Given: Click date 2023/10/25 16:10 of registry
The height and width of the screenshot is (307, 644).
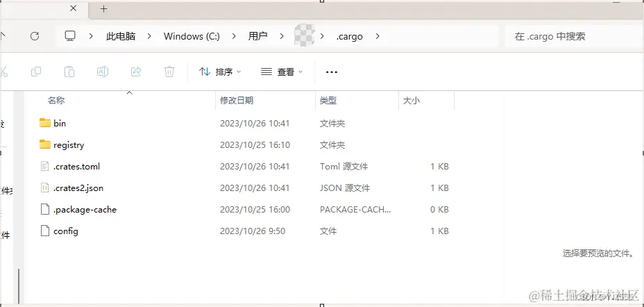Looking at the screenshot, I should tap(255, 144).
